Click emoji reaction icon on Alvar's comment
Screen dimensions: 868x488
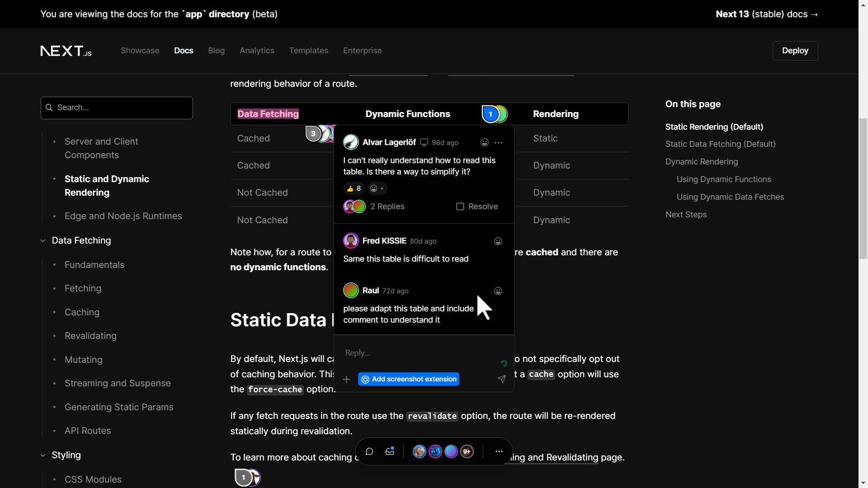(x=484, y=142)
